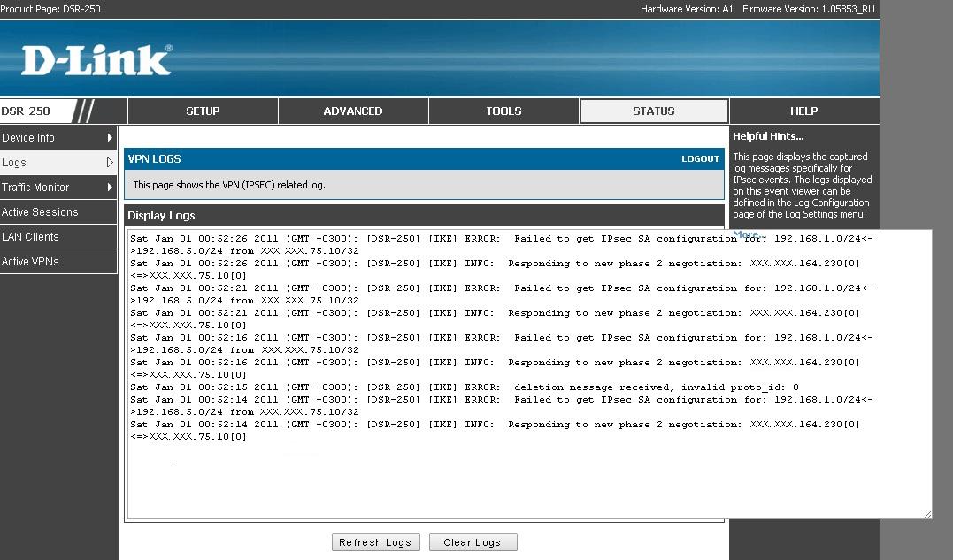This screenshot has height=560, width=953.
Task: Click the 'deletion message received' log entry
Action: [465, 387]
